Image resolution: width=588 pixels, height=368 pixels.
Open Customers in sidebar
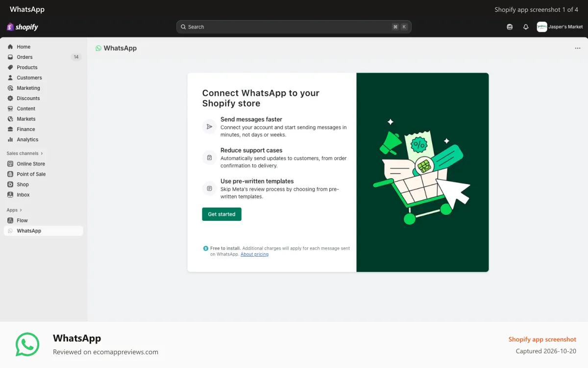click(x=29, y=78)
